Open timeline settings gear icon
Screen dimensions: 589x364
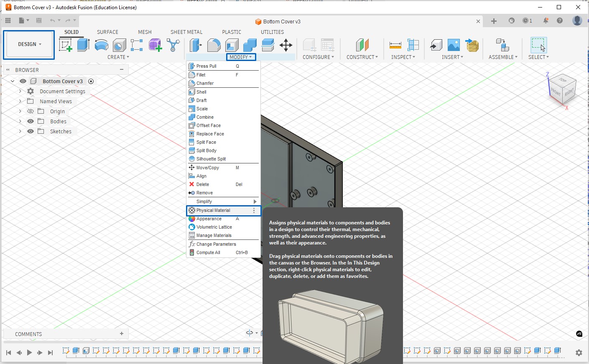579,353
